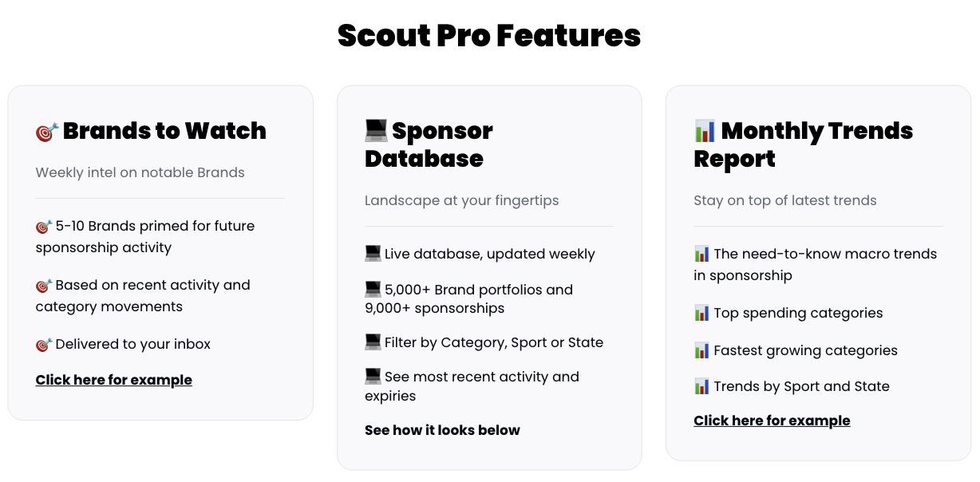Image resolution: width=980 pixels, height=482 pixels.
Task: Click chart icon next to Fastest growing categories
Action: [x=702, y=350]
